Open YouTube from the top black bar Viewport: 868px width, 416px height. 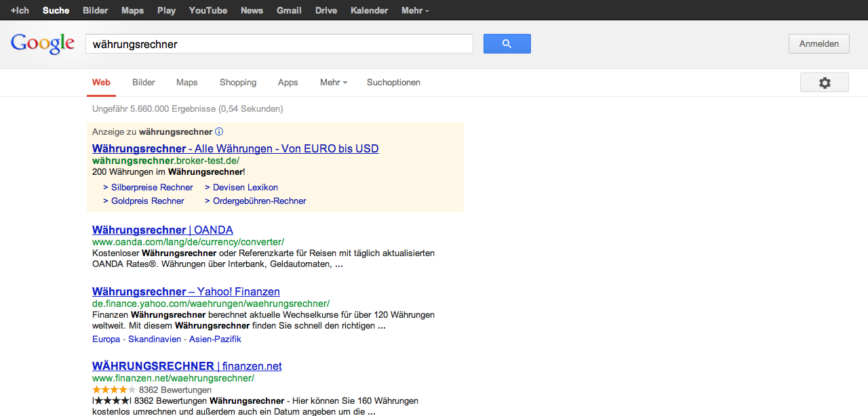[208, 10]
